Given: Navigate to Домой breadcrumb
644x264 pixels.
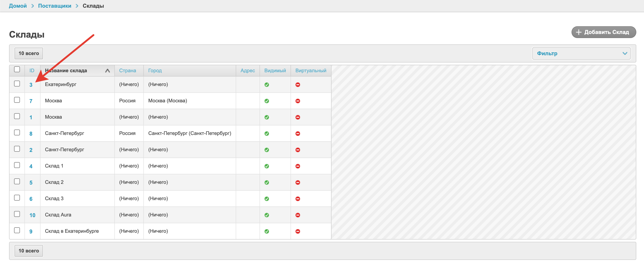Looking at the screenshot, I should click(18, 6).
